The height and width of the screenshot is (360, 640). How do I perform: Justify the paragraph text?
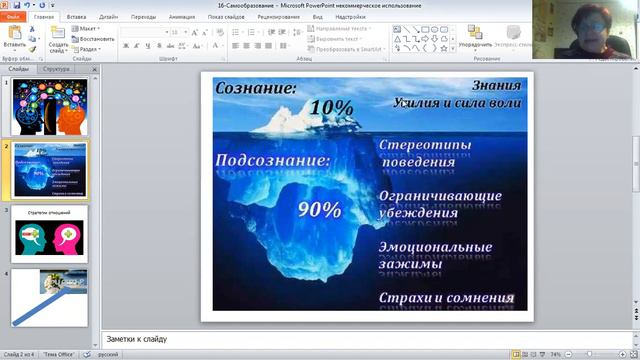pos(268,46)
